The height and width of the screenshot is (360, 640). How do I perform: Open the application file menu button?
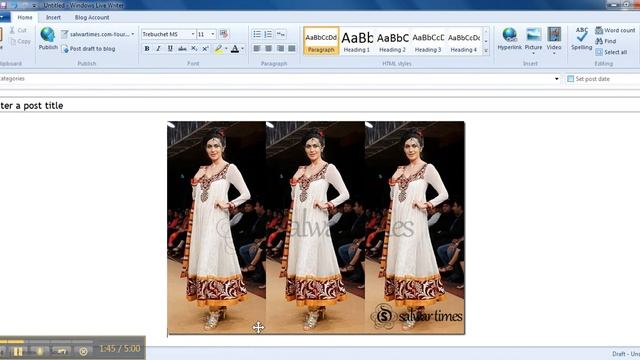tap(4, 18)
